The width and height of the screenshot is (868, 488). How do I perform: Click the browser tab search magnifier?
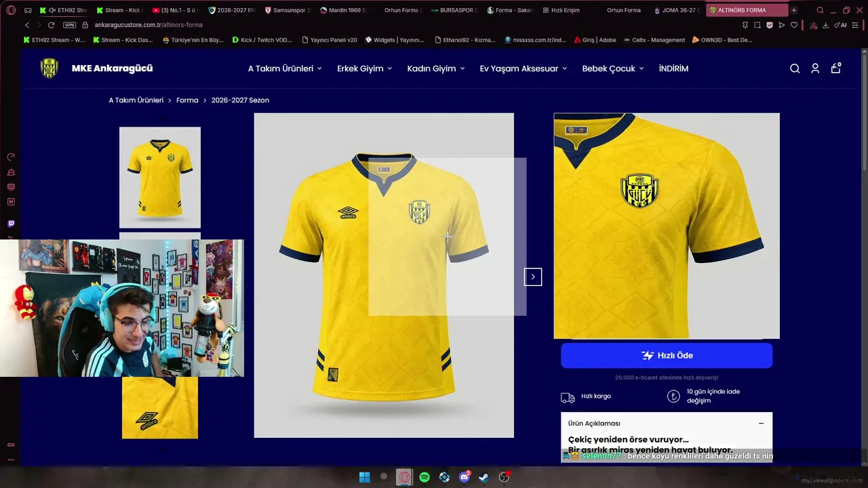[x=820, y=10]
